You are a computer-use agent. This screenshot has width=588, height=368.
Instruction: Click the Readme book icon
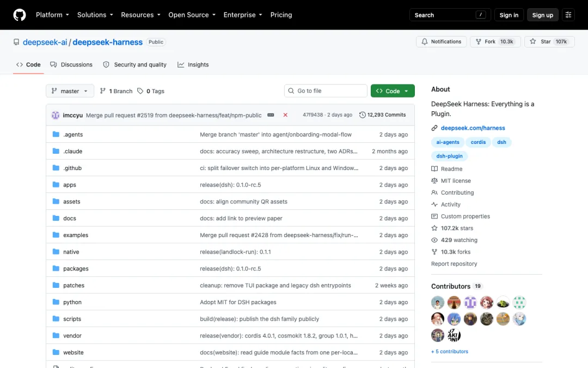[x=434, y=169]
